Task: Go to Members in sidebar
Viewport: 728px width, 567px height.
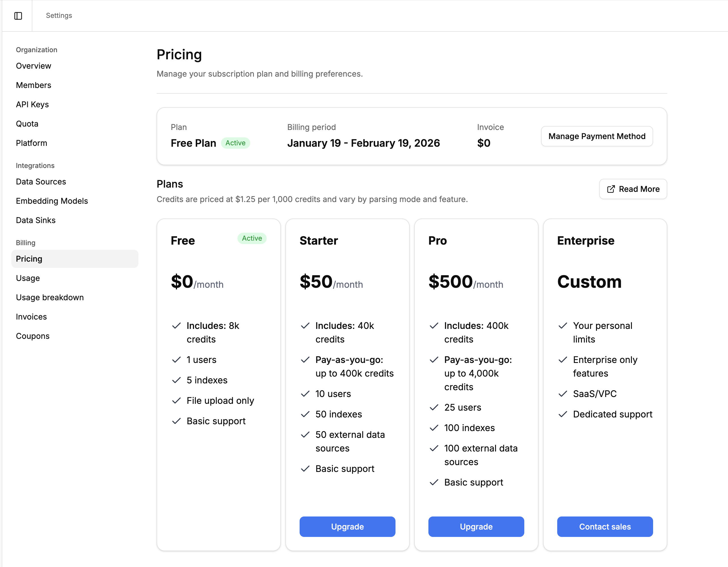Action: point(33,85)
